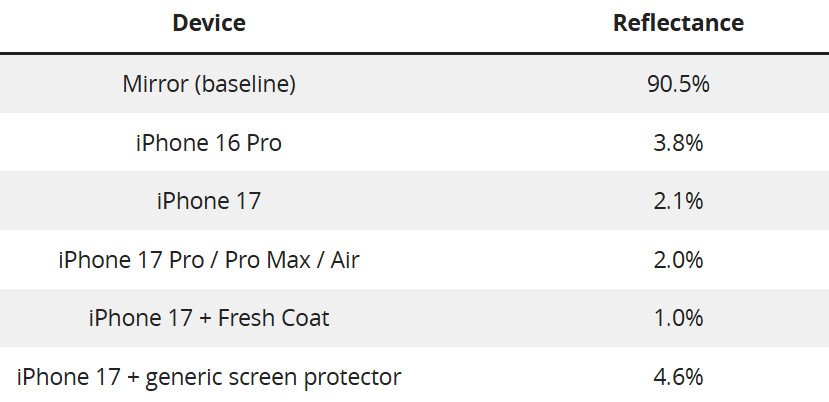Select the Mirror (baseline) device cell
This screenshot has height=402, width=829.
tap(209, 84)
